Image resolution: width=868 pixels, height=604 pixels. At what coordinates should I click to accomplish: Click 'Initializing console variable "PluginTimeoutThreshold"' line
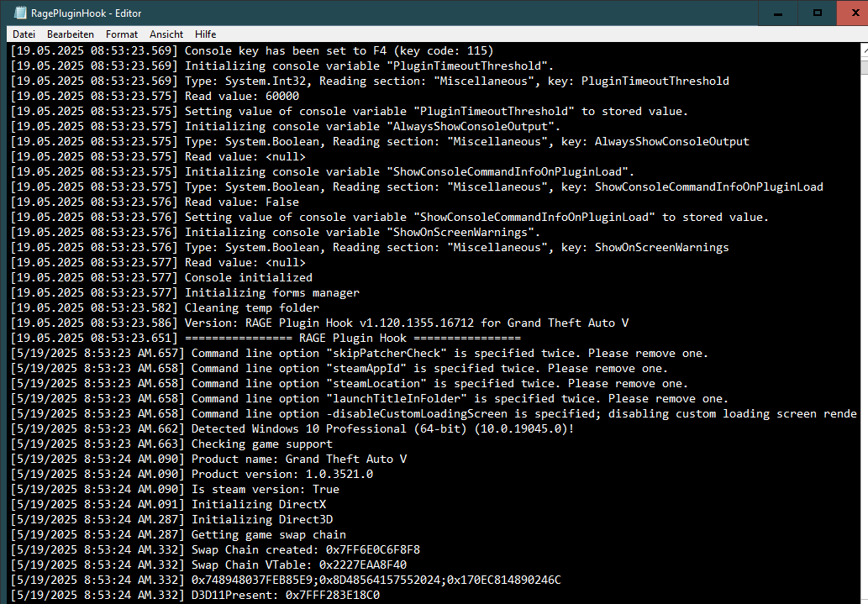(x=282, y=66)
